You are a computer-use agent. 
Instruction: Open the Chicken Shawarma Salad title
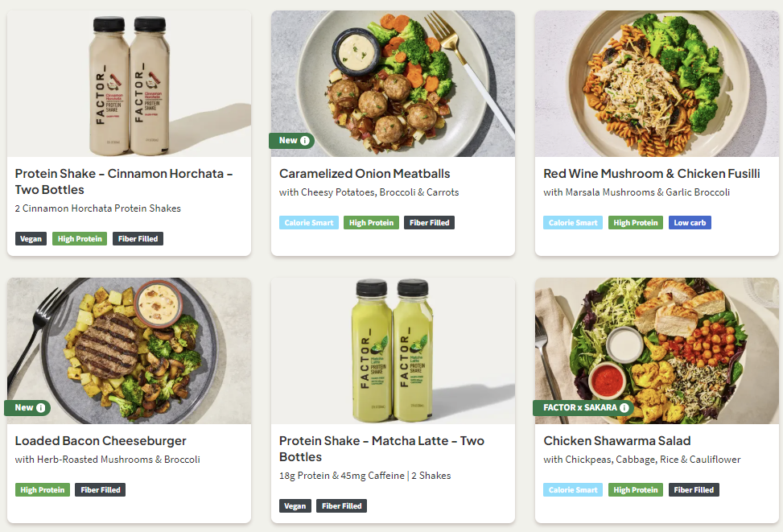[x=616, y=441]
